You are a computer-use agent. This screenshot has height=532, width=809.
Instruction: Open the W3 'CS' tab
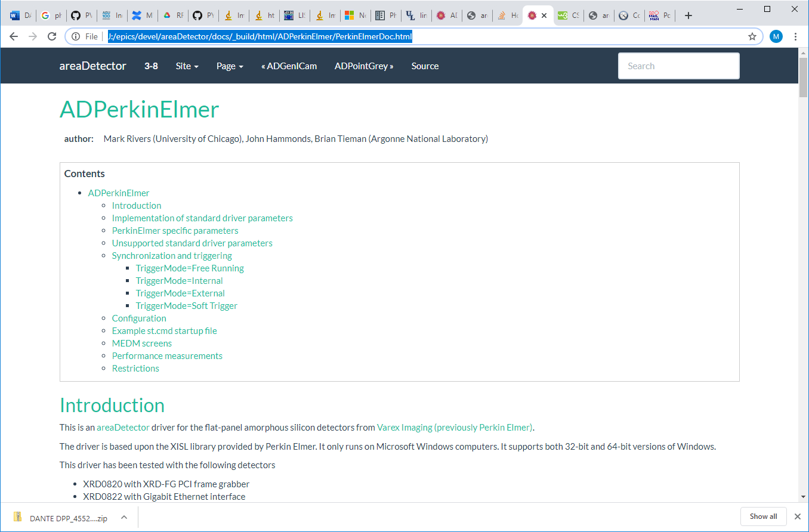coord(568,16)
